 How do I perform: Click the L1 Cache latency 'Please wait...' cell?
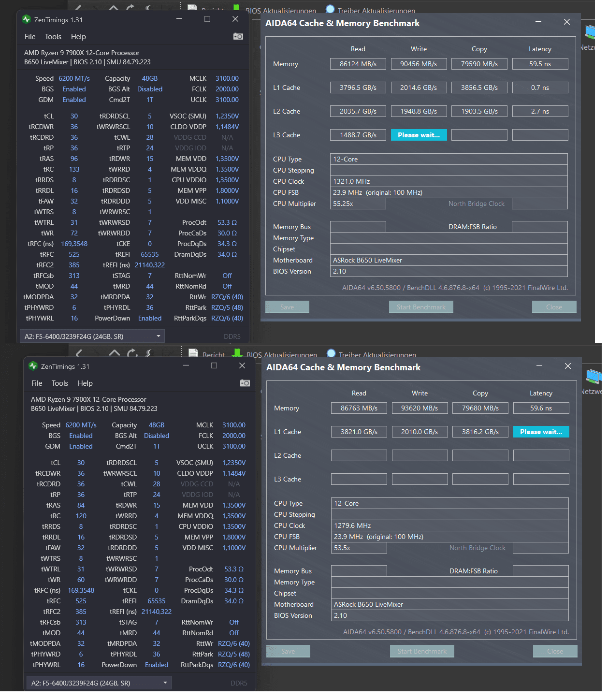[541, 432]
